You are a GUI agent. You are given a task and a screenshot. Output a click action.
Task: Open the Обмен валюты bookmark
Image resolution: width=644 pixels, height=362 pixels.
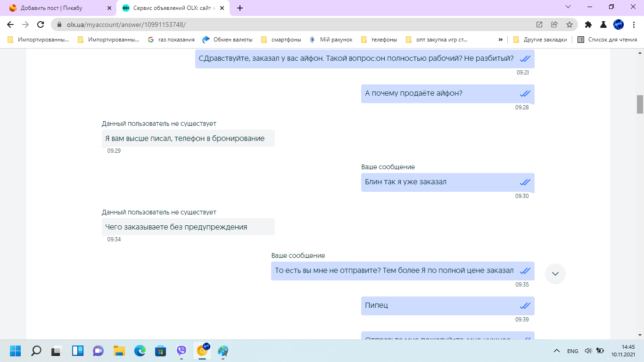[x=228, y=40]
